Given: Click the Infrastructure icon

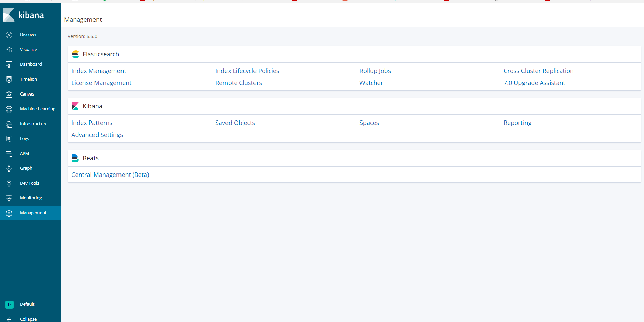Looking at the screenshot, I should point(9,124).
